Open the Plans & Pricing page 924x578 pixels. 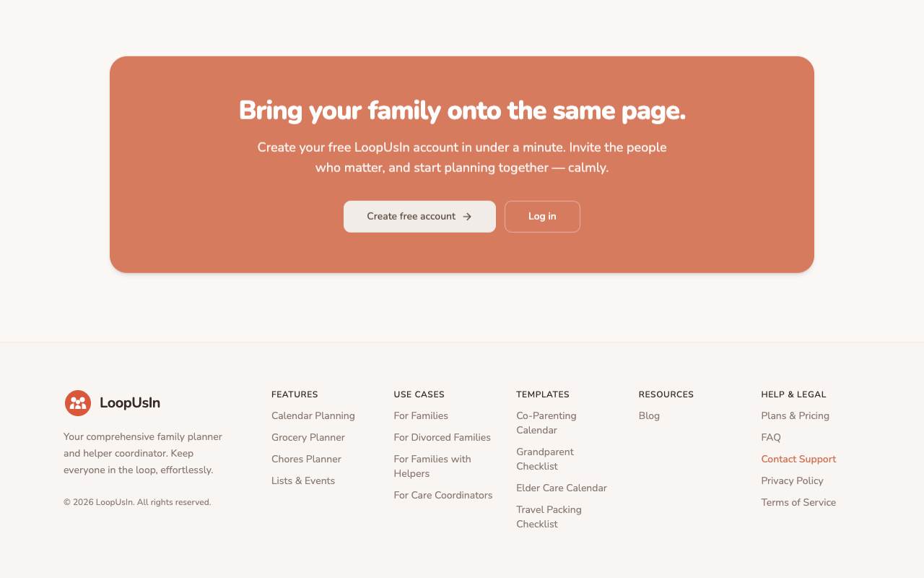click(795, 415)
